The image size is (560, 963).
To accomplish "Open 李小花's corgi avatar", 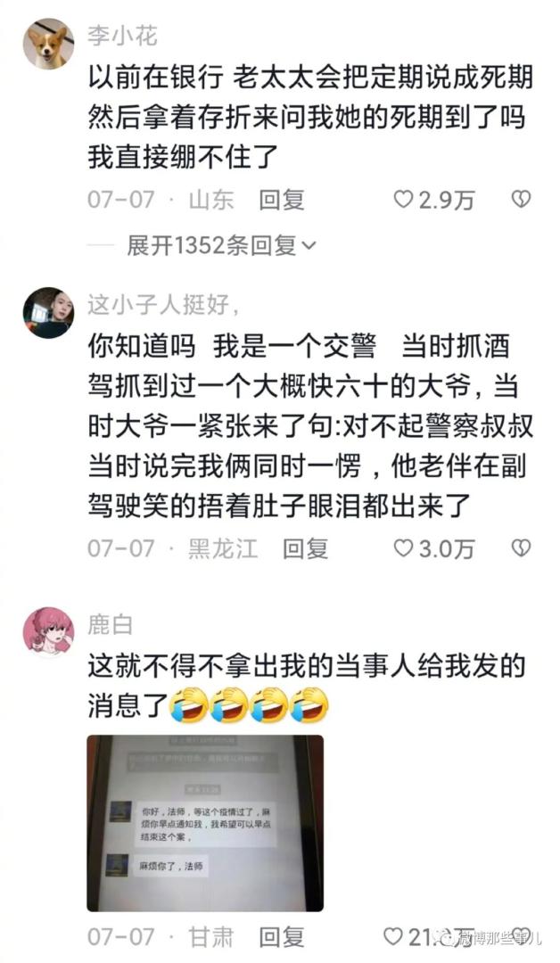I will (x=48, y=44).
